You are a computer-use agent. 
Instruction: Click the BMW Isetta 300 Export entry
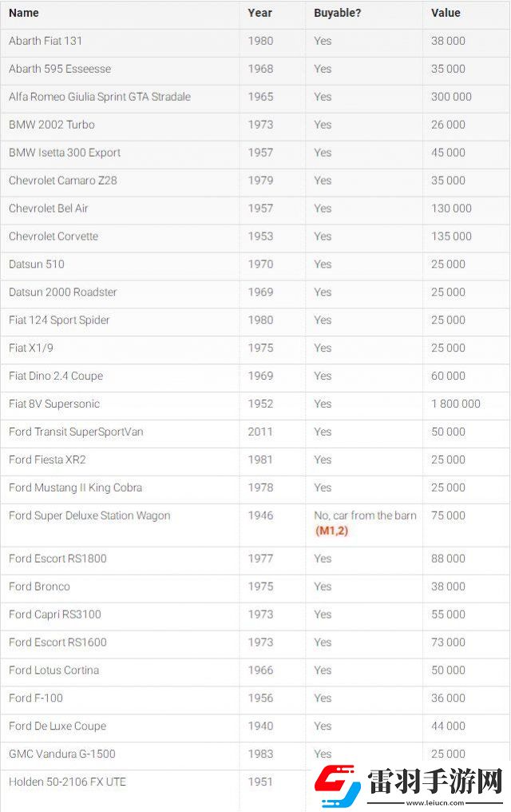click(x=65, y=153)
